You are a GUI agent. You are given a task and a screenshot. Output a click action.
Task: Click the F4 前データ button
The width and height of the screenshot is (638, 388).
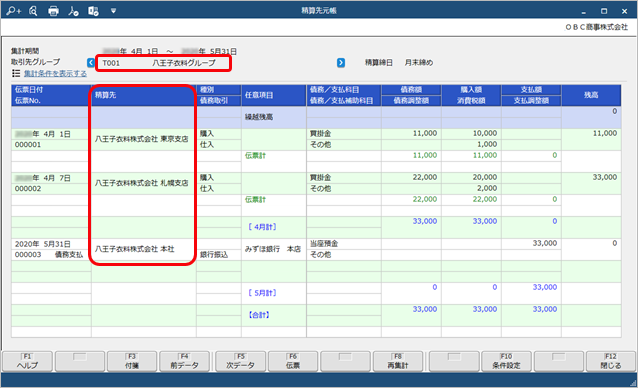coord(184,361)
